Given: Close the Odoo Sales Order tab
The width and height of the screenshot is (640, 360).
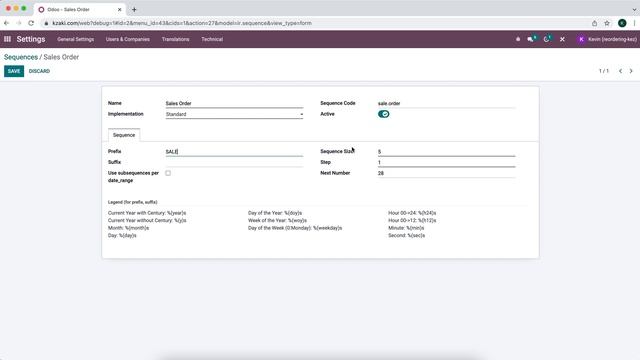Looking at the screenshot, I should tap(120, 9).
